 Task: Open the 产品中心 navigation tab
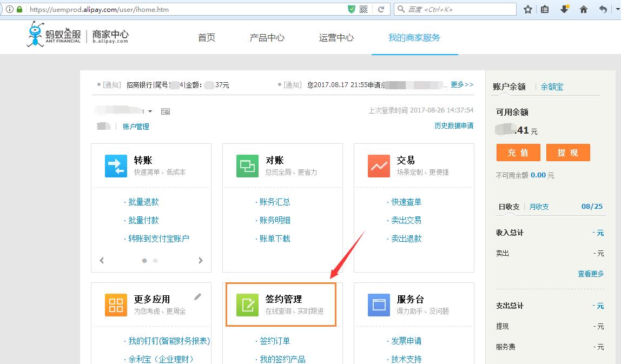pyautogui.click(x=267, y=38)
